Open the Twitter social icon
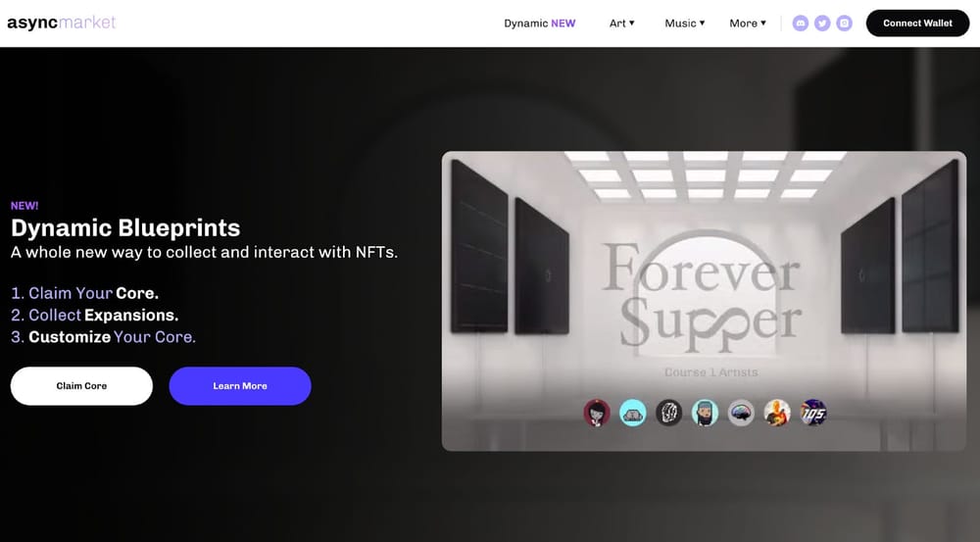Image resolution: width=980 pixels, height=542 pixels. click(x=822, y=24)
